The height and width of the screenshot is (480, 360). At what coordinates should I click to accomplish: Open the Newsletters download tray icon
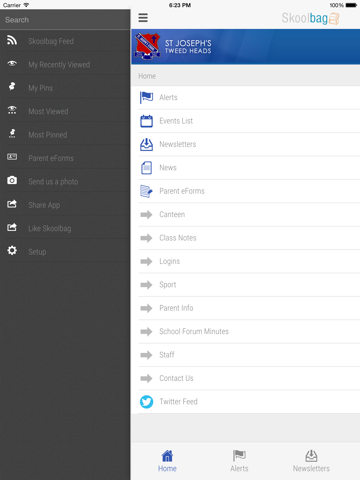[146, 144]
